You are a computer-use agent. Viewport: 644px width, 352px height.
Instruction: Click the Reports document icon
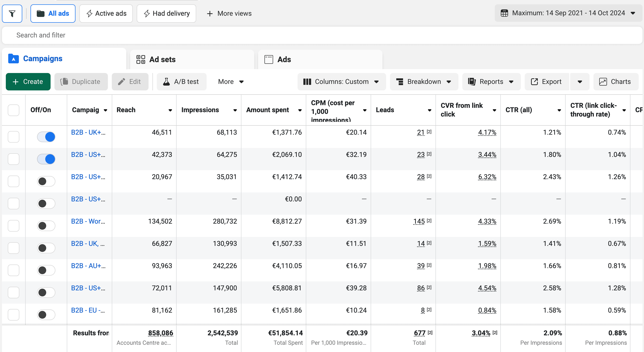[472, 82]
